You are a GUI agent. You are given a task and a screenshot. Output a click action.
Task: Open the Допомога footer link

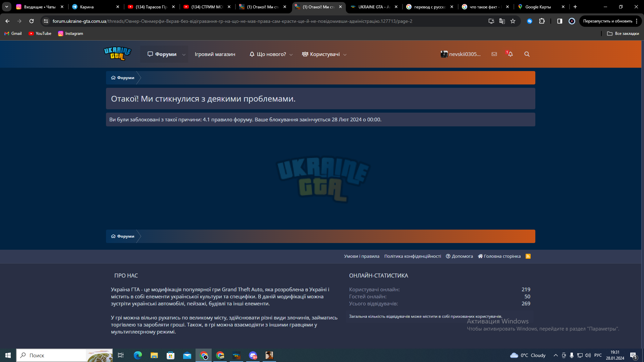click(x=459, y=256)
